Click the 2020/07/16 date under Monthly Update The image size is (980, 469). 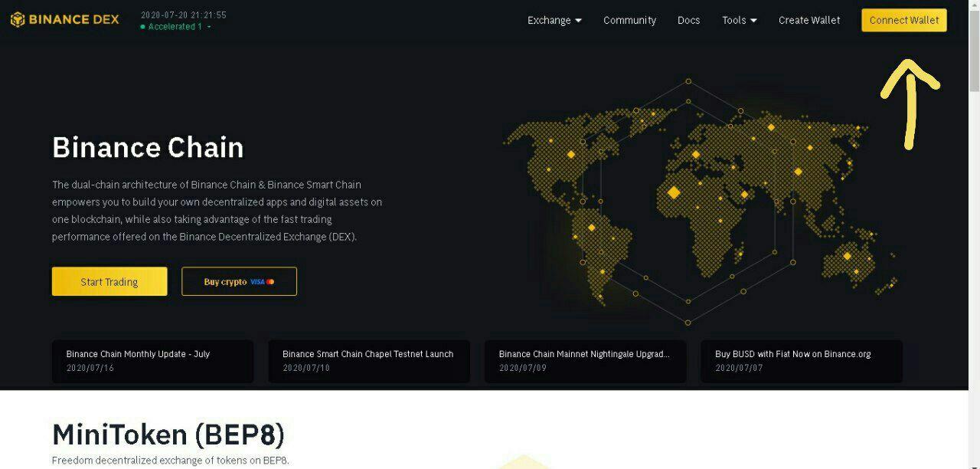(x=90, y=368)
